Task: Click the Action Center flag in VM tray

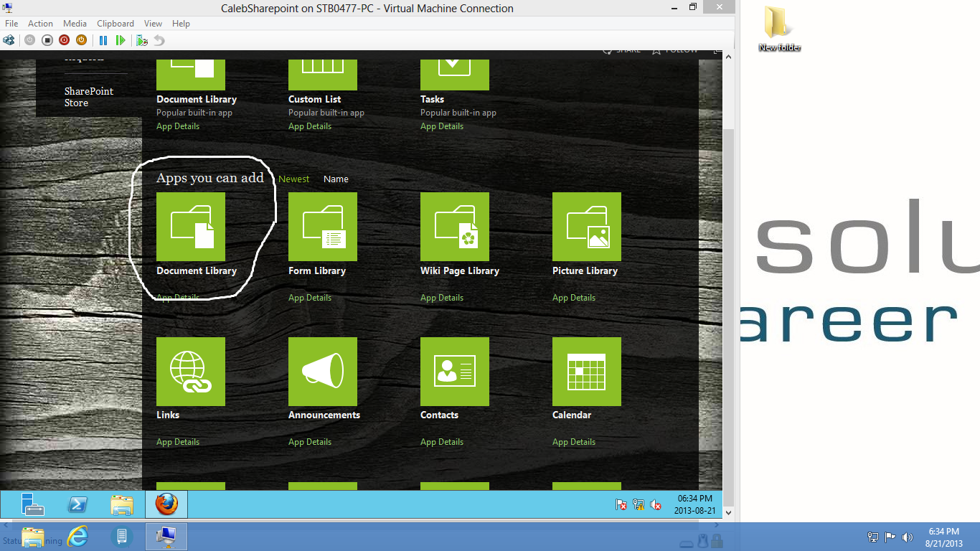Action: point(621,505)
